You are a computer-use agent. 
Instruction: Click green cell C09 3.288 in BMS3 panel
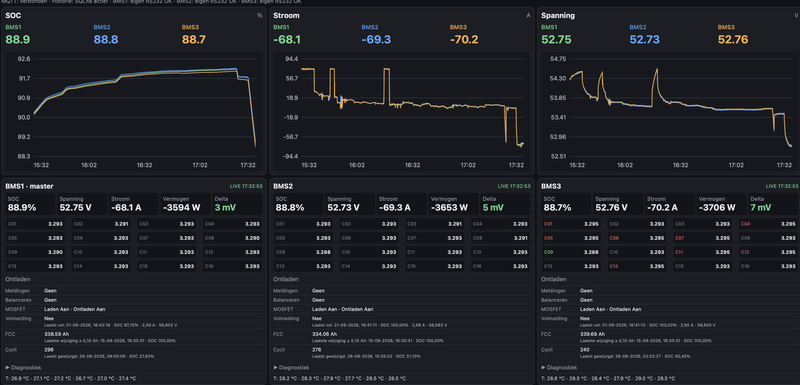pos(571,252)
